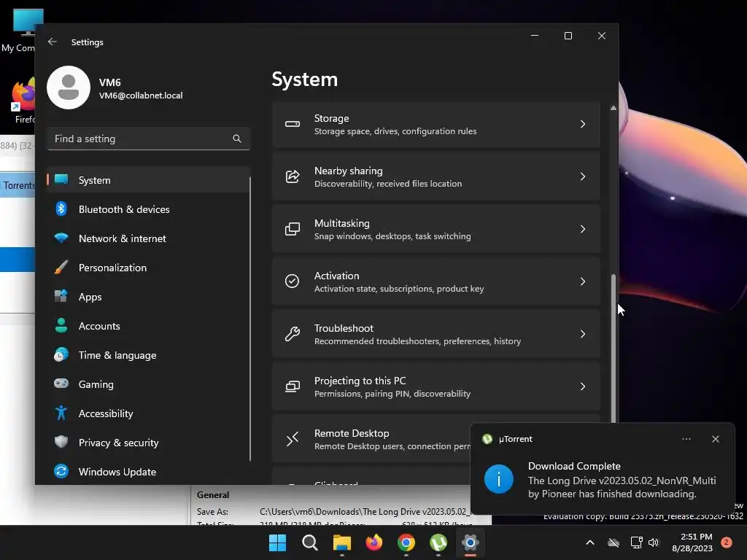
Task: Expand Activation chevron
Action: pyautogui.click(x=583, y=281)
